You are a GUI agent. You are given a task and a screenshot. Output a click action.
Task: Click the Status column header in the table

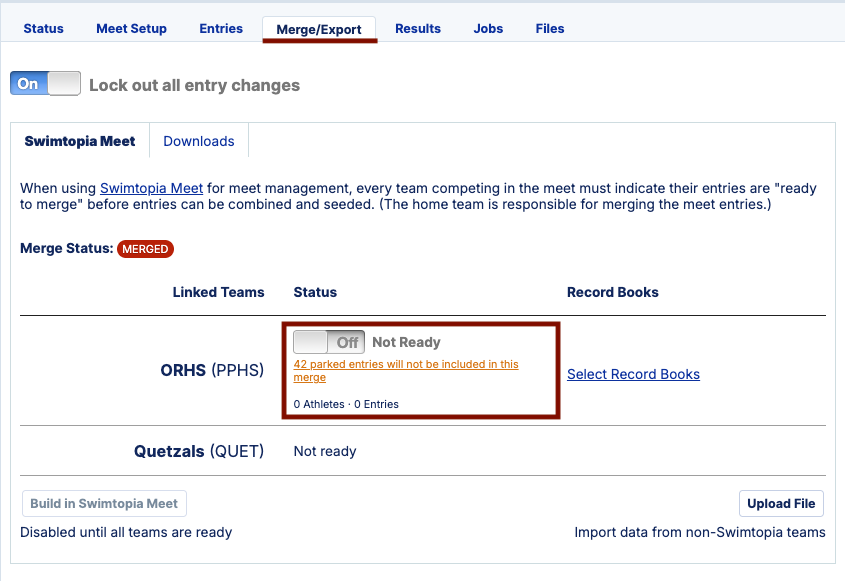tap(315, 292)
